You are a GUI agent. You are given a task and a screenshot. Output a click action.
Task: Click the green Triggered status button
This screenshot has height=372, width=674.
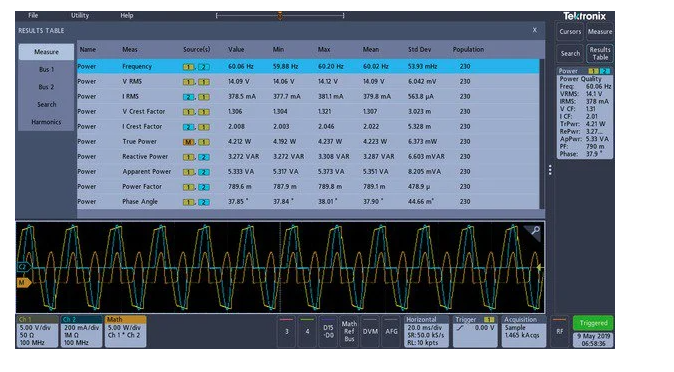[593, 323]
